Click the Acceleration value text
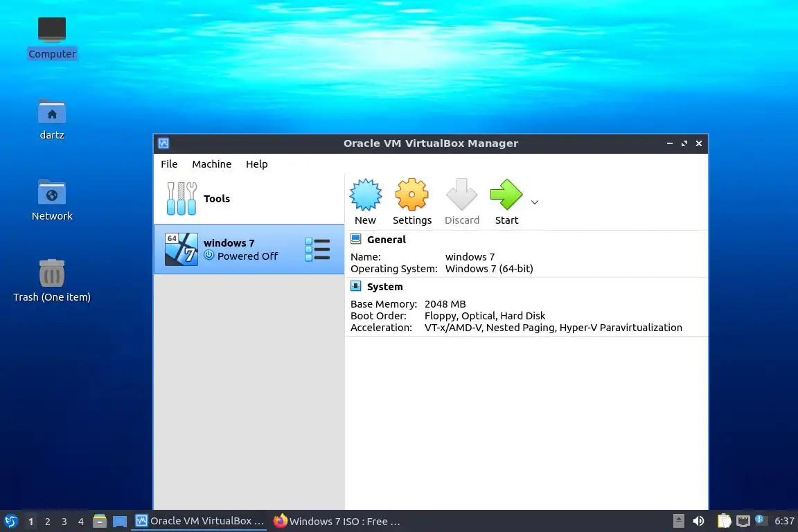Viewport: 798px width, 532px height. point(553,328)
